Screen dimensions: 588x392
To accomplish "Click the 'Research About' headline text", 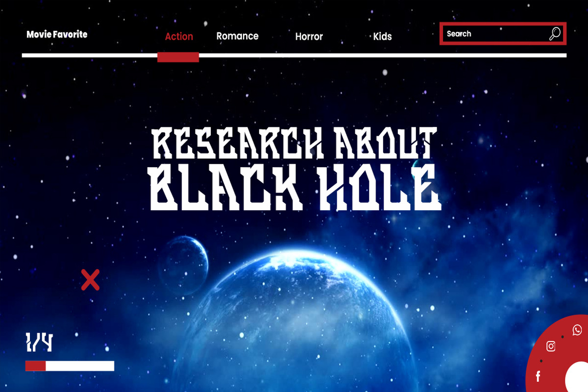I will [294, 143].
